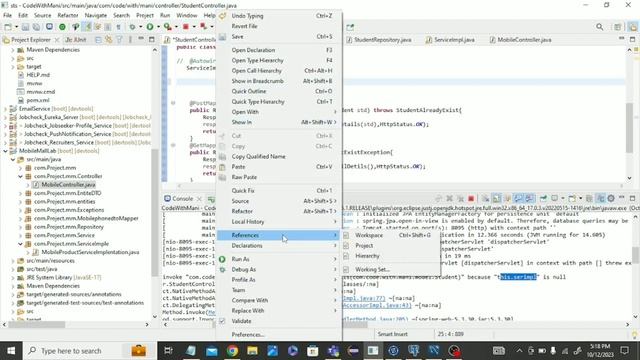
Task: Click the Save All toolbar icon
Action: pos(36,27)
